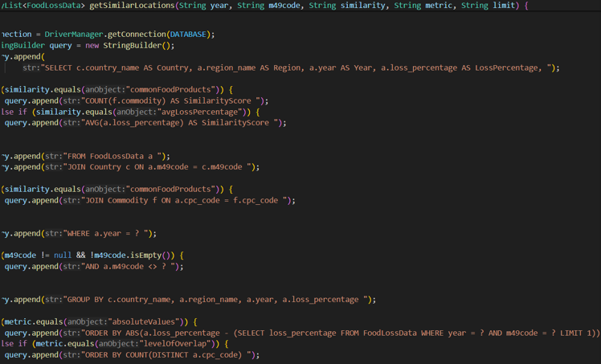Click the DriverManager class reference
Screen dimensions: 601x364
point(74,34)
